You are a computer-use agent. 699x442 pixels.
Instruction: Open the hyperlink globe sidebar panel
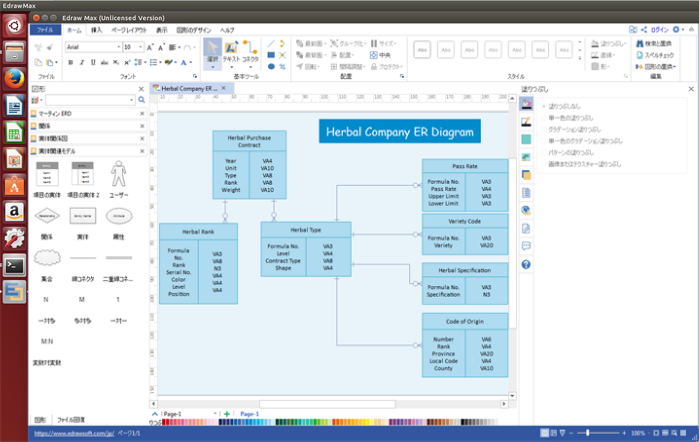pos(526,211)
